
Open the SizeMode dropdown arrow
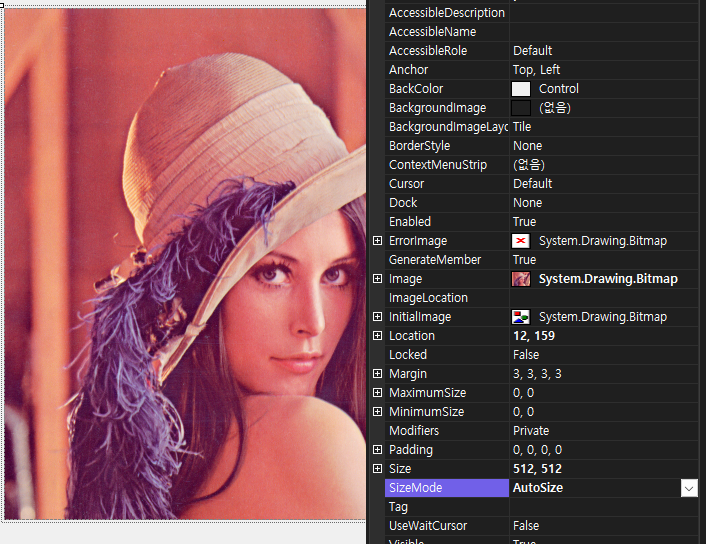tap(689, 488)
